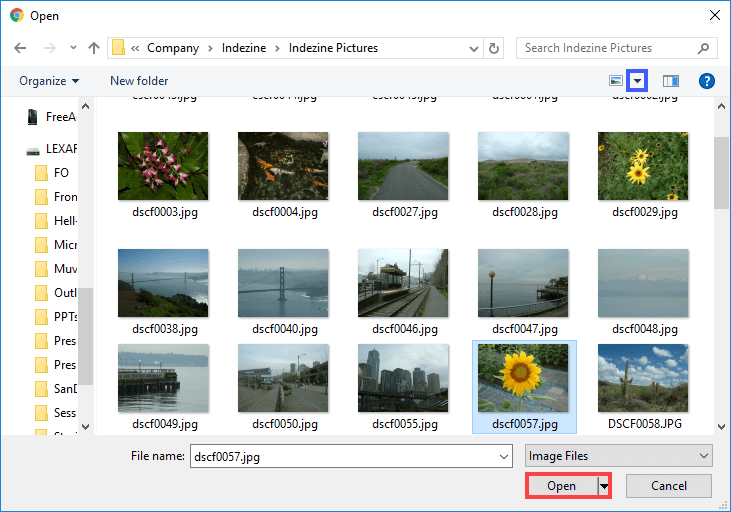Image resolution: width=731 pixels, height=512 pixels.
Task: Select the DSCF0058.JPG cactus thumbnail
Action: pyautogui.click(x=643, y=378)
